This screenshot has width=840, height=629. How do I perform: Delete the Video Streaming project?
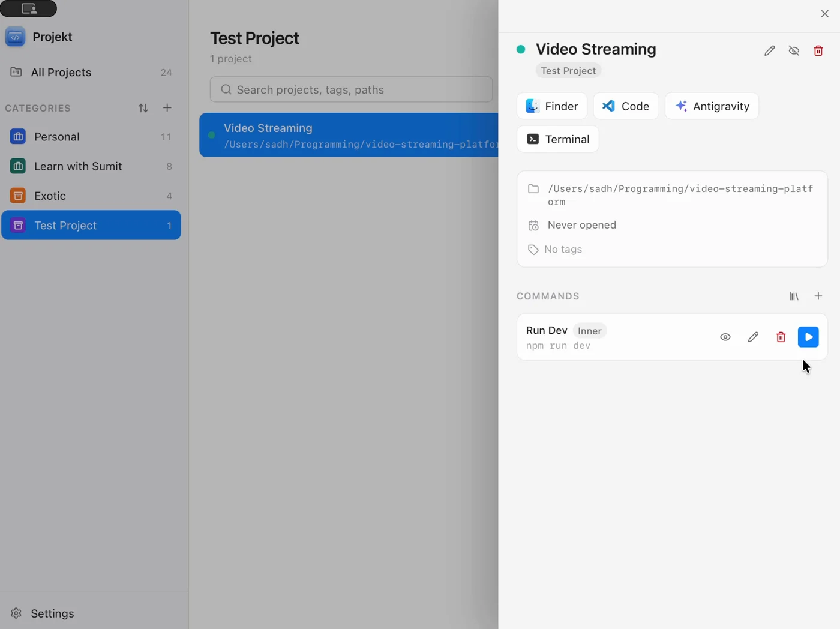pyautogui.click(x=818, y=50)
